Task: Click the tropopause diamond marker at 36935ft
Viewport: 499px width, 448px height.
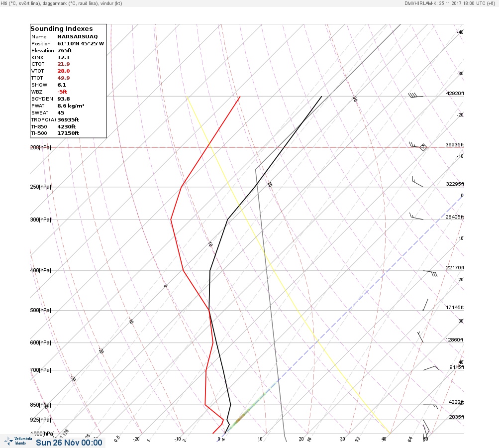Action: (x=423, y=147)
